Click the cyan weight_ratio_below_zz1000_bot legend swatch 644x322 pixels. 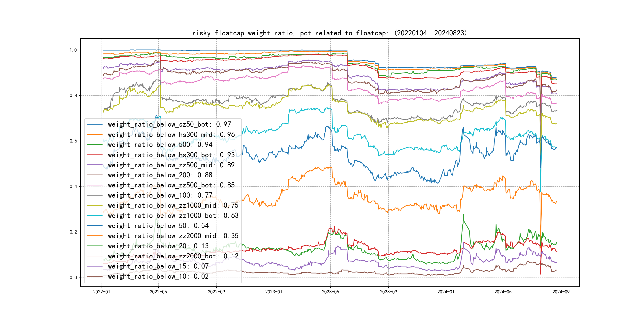point(94,215)
